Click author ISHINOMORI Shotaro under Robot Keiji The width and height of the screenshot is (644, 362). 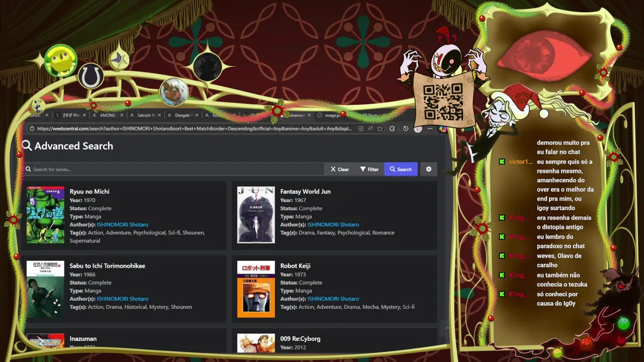(x=333, y=299)
